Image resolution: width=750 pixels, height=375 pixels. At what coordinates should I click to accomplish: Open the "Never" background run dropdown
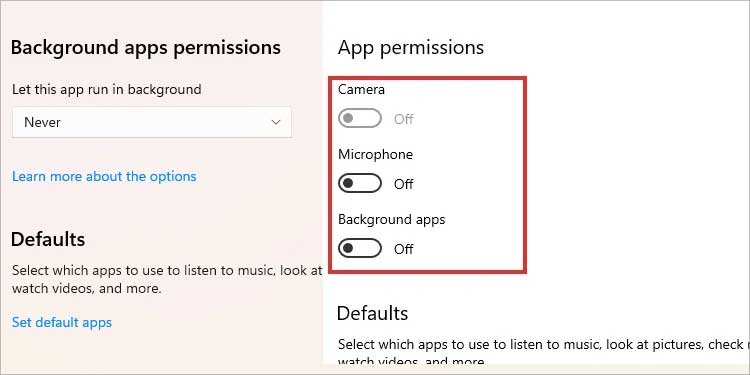point(152,122)
